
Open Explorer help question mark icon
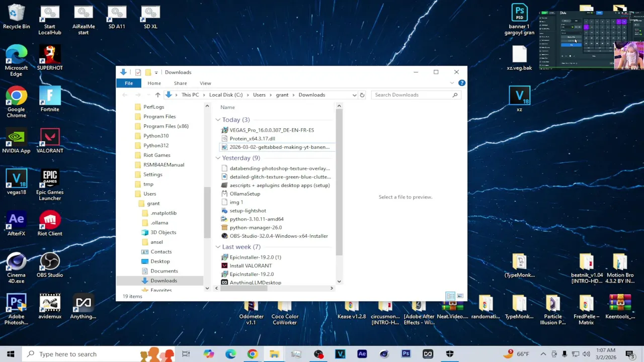(462, 83)
